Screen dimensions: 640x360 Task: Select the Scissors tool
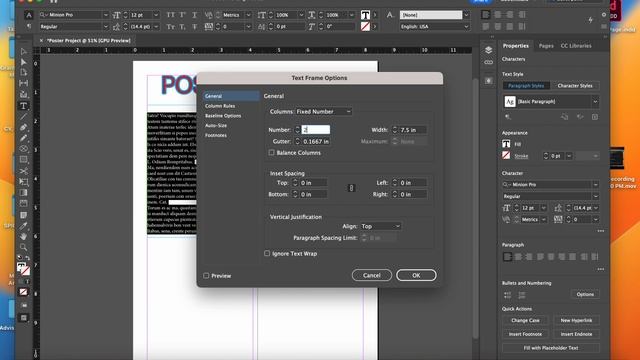[23, 171]
